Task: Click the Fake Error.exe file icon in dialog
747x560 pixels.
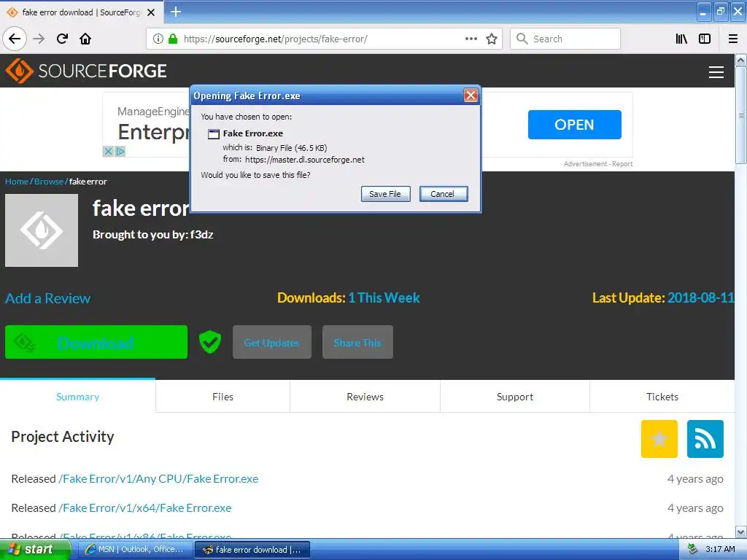Action: tap(214, 134)
